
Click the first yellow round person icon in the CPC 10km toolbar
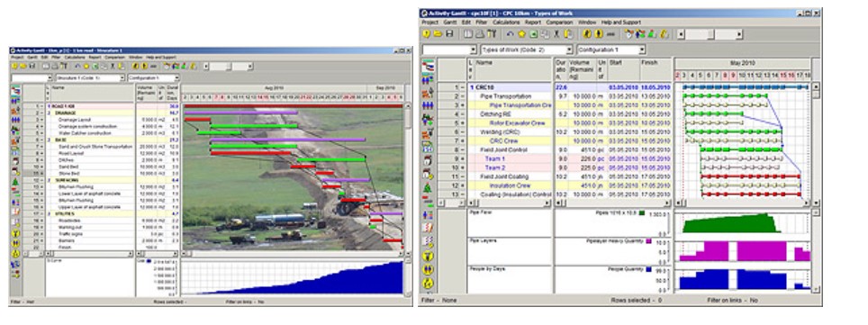(x=587, y=34)
